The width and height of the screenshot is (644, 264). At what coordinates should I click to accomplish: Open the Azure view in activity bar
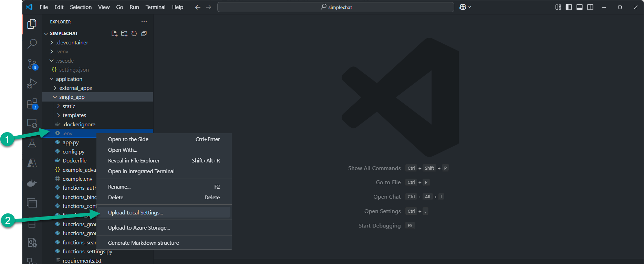[x=32, y=163]
